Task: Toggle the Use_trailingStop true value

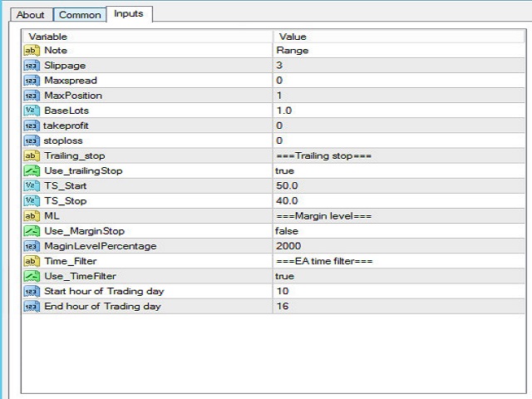Action: (x=285, y=170)
